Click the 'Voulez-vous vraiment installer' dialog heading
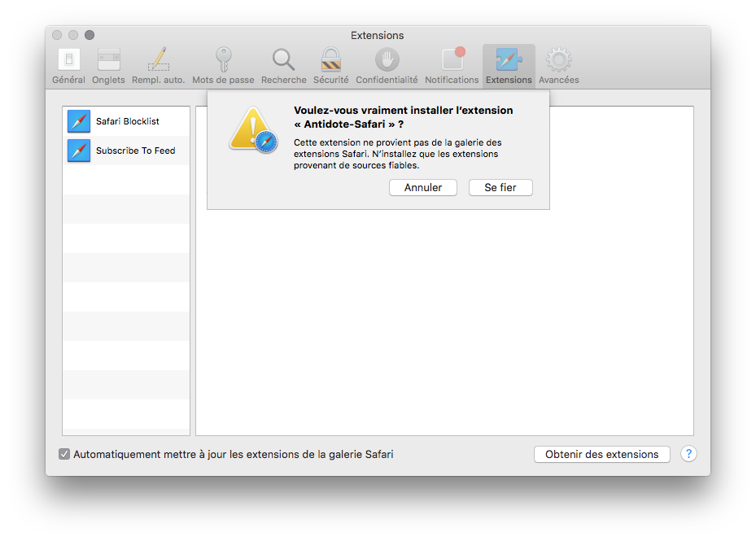756x541 pixels. [x=404, y=117]
